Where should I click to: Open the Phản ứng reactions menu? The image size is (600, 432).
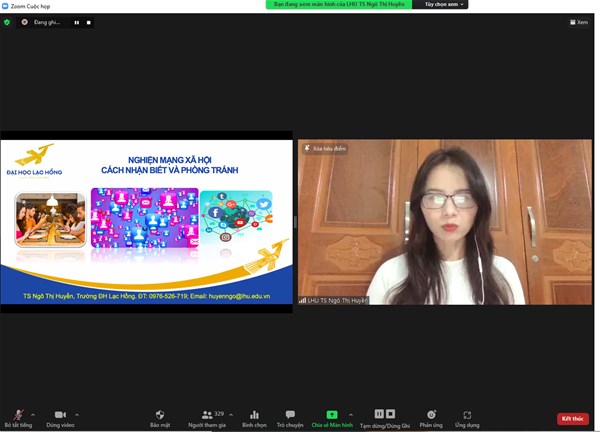click(x=431, y=416)
